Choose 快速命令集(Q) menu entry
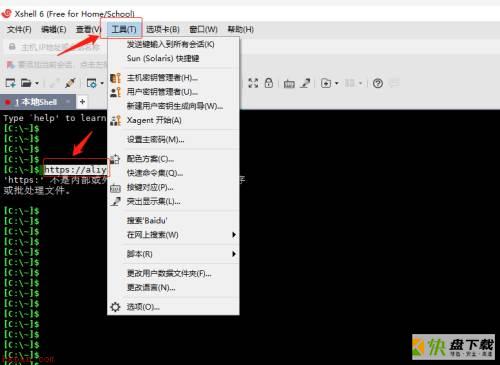 [x=173, y=173]
